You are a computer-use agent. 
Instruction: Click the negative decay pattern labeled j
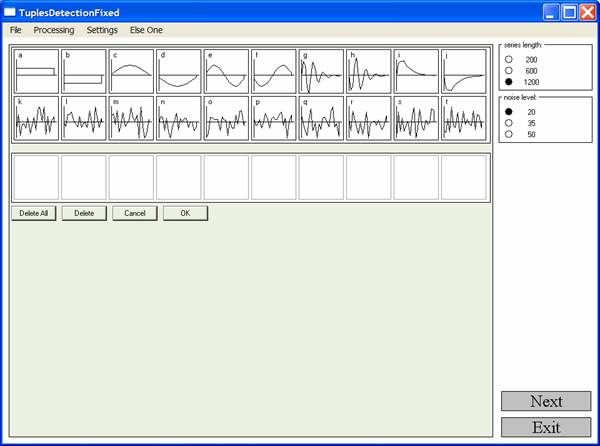pyautogui.click(x=463, y=71)
